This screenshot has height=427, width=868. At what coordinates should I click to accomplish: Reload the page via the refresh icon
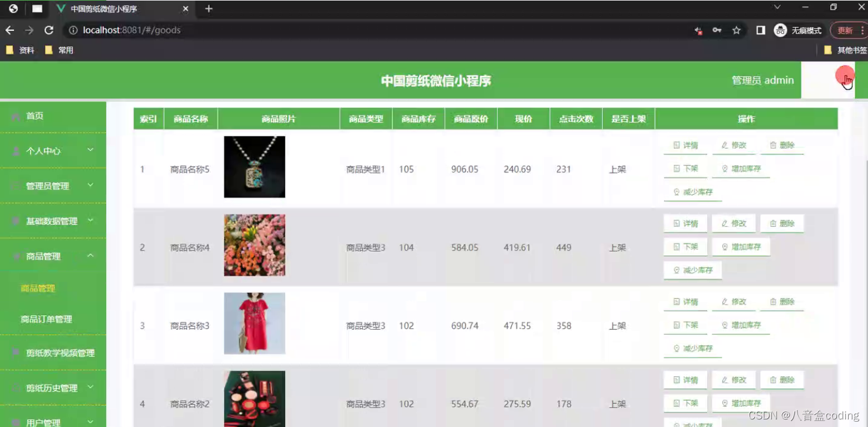50,30
